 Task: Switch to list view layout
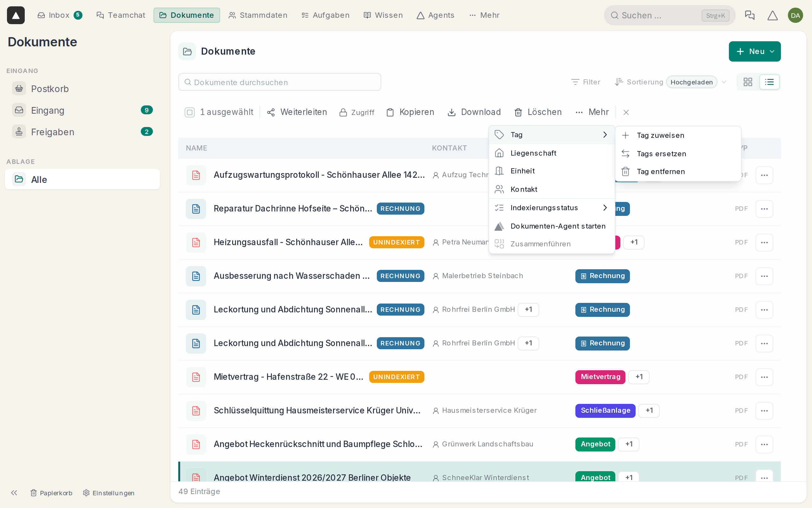769,82
